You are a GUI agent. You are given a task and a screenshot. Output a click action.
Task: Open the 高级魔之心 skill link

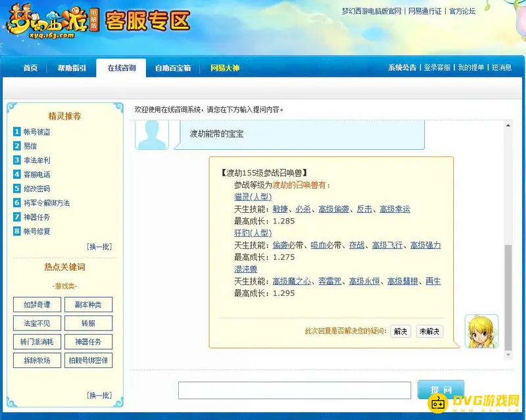tap(291, 281)
